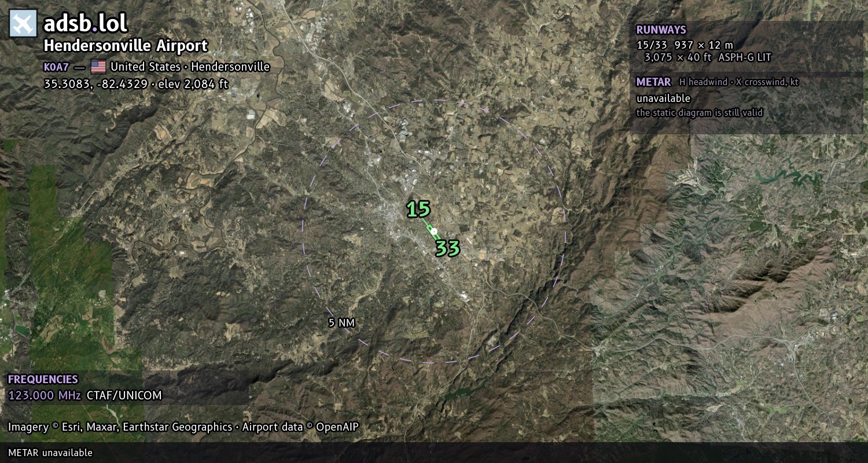This screenshot has width=868, height=463.
Task: Click the RUNWAYS panel heading
Action: click(x=661, y=30)
